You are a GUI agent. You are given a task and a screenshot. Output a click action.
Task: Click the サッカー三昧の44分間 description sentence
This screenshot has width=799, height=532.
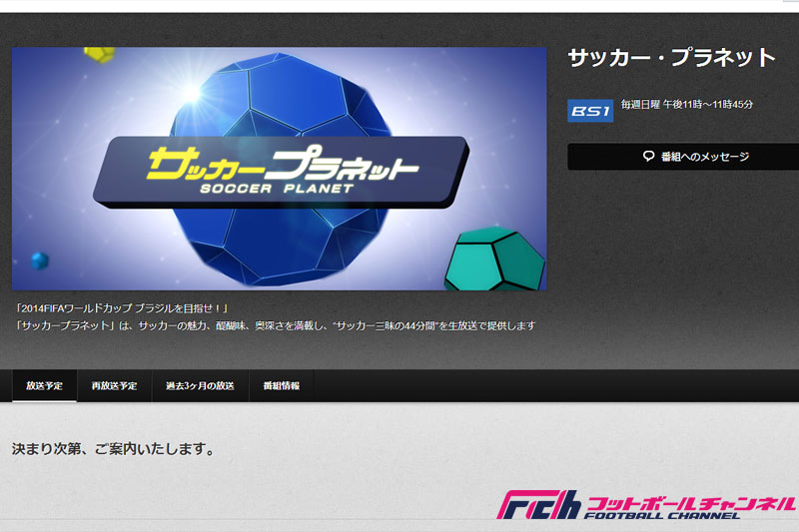[x=276, y=325]
